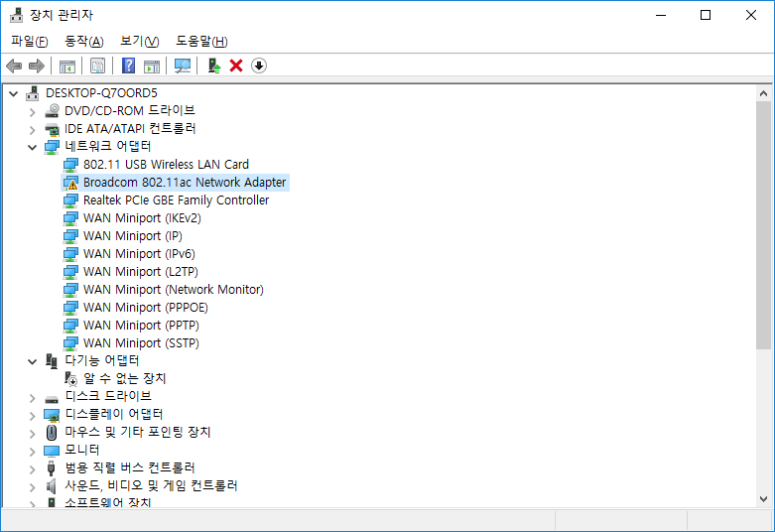Click the 네트워크 어댑터 category icon
Viewport: 775px width, 532px height.
(52, 146)
